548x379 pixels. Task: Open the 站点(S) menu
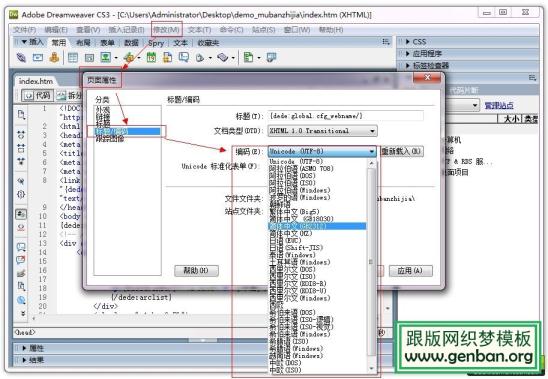(x=264, y=30)
